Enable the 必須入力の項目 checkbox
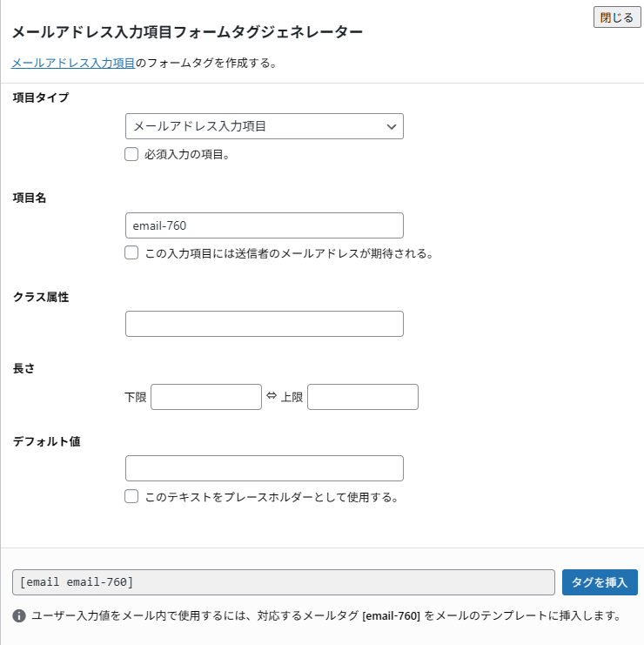 131,154
